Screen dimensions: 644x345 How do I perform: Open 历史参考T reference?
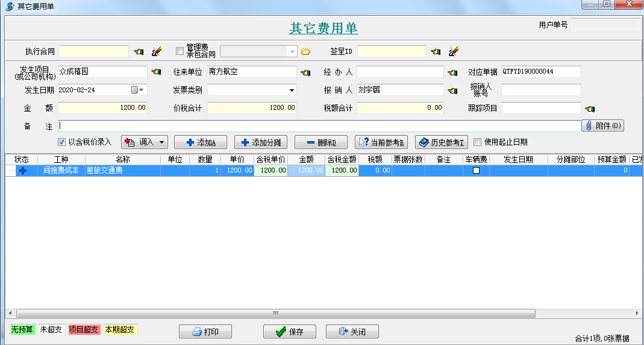click(x=442, y=142)
